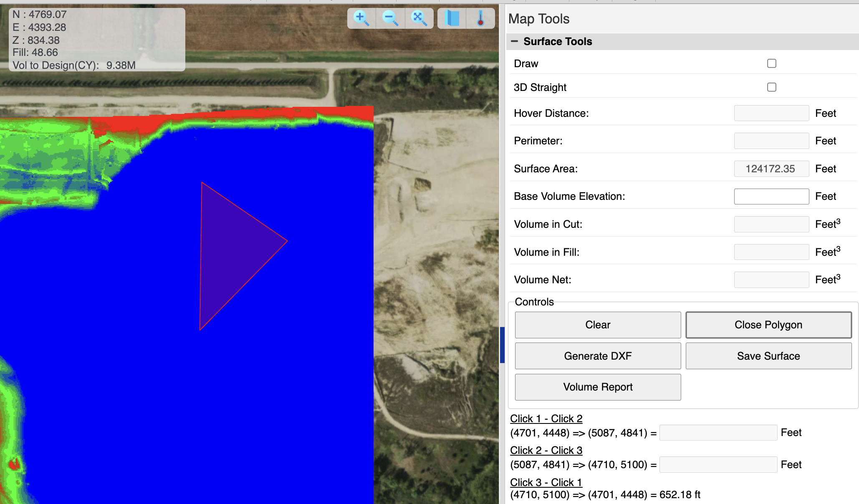This screenshot has width=859, height=504.
Task: Open the Volume Report
Action: point(598,387)
